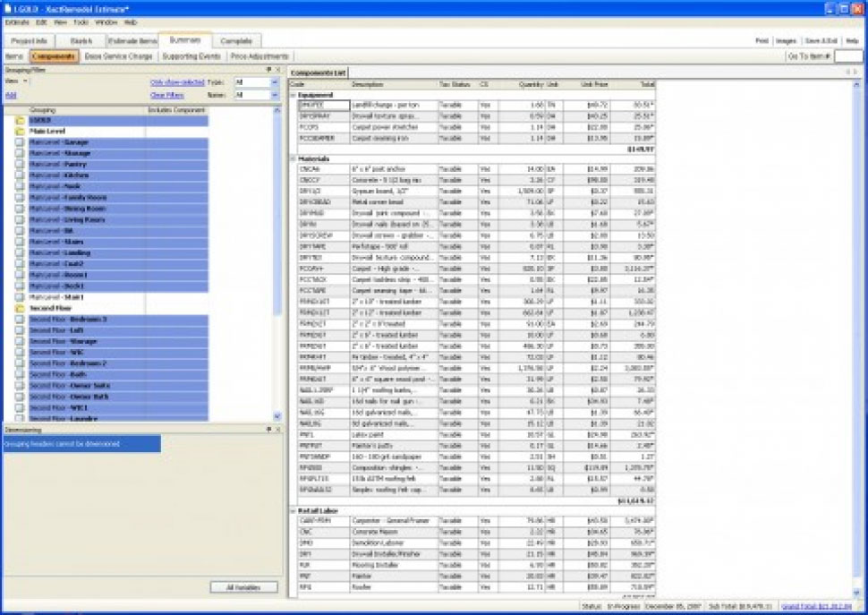Click the Help button at top right
The height and width of the screenshot is (615, 868).
pos(852,41)
